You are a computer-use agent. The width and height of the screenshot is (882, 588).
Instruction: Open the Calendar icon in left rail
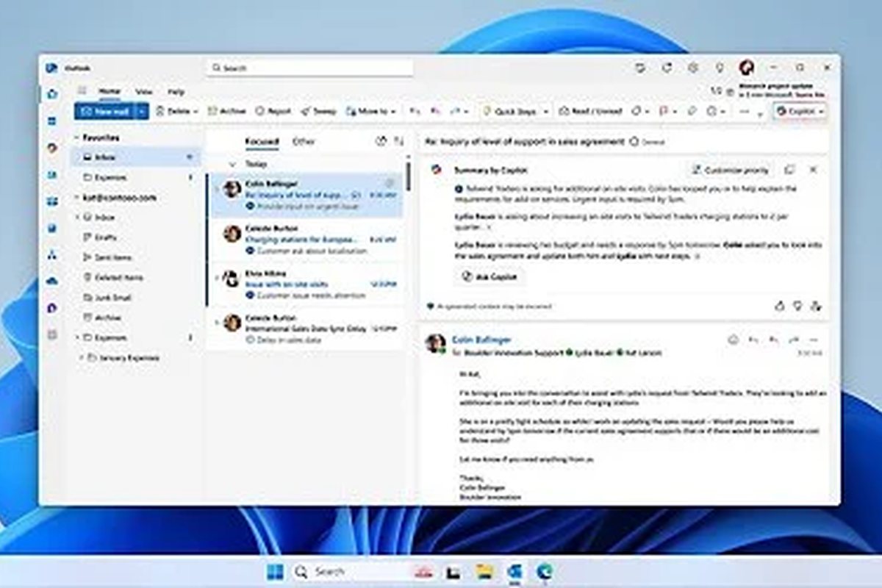pos(51,121)
